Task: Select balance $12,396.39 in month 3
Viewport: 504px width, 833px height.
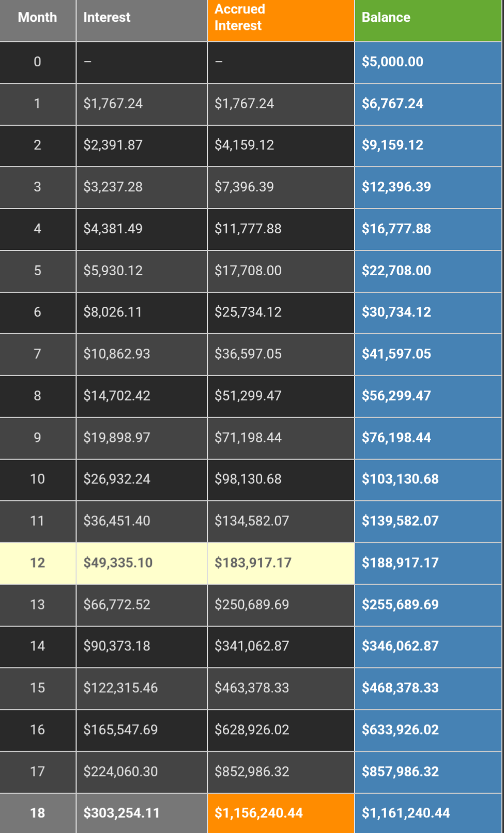Action: tap(428, 187)
